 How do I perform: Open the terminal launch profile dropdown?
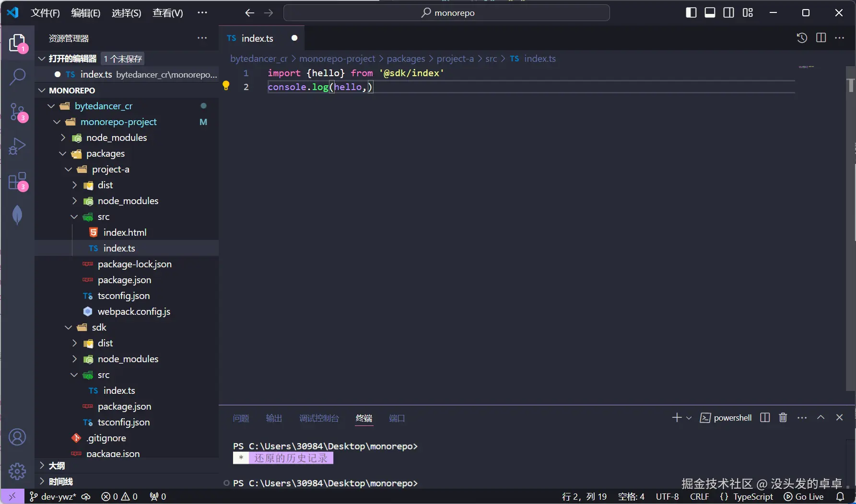coord(689,418)
